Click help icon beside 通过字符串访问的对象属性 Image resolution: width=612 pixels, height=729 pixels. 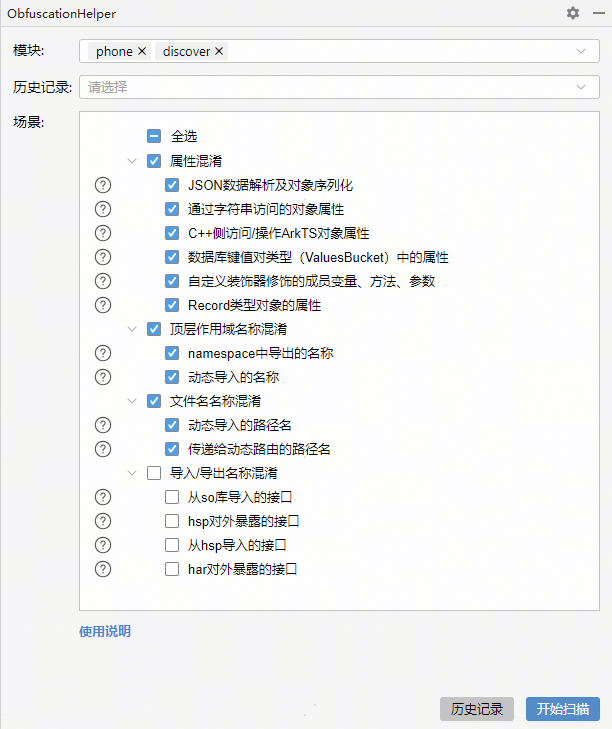(103, 209)
